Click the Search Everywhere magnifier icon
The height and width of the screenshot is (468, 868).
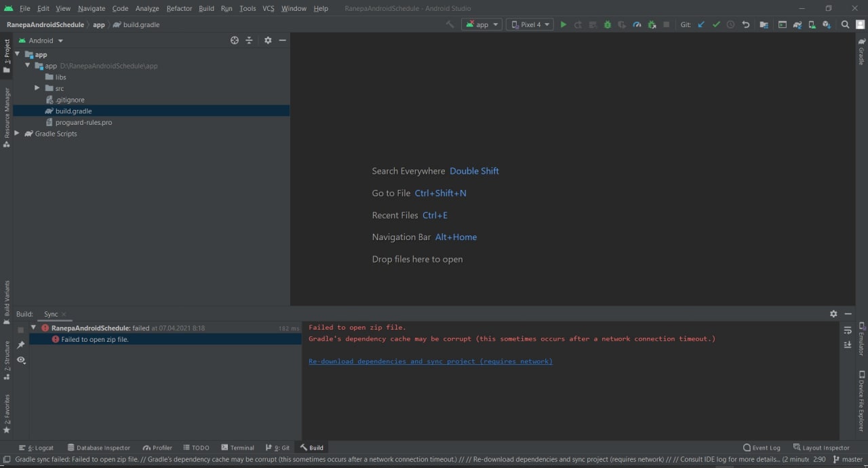pyautogui.click(x=845, y=24)
